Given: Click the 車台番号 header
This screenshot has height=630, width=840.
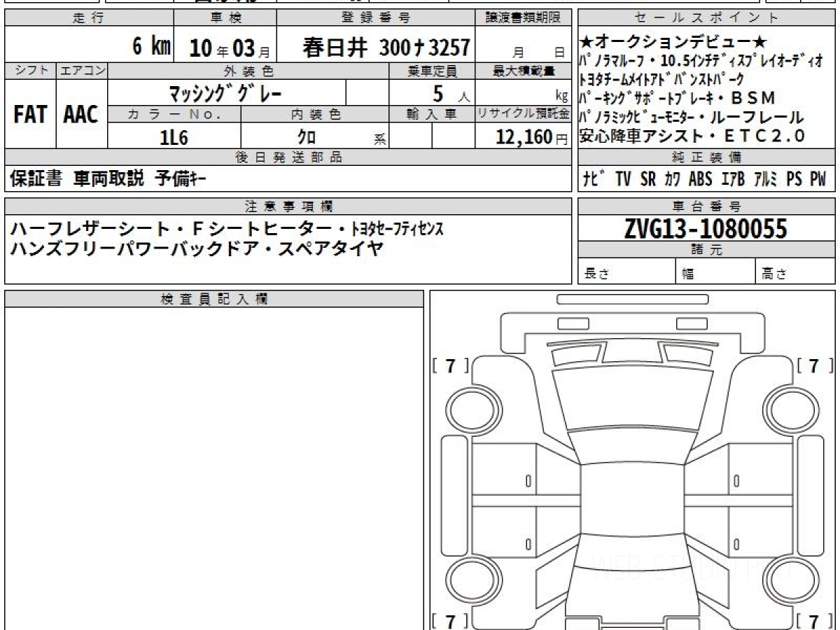Looking at the screenshot, I should pos(706,206).
